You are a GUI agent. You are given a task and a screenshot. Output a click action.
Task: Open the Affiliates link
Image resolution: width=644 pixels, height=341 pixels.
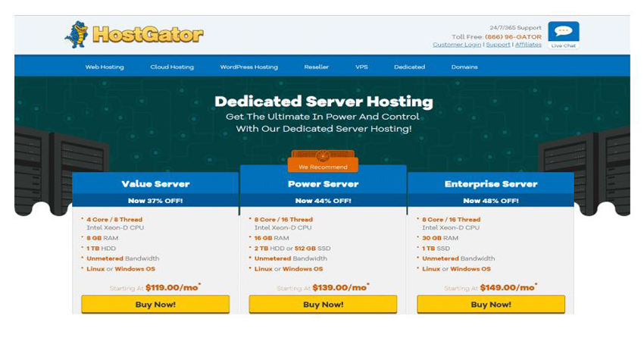click(x=528, y=45)
